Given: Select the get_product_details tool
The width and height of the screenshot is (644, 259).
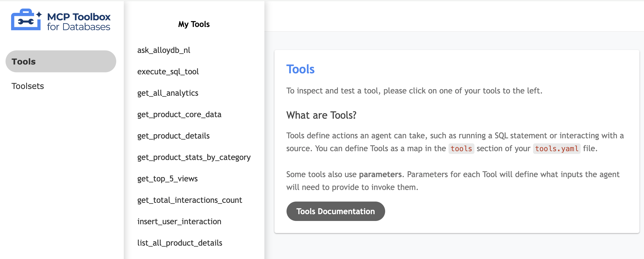Looking at the screenshot, I should tap(173, 136).
